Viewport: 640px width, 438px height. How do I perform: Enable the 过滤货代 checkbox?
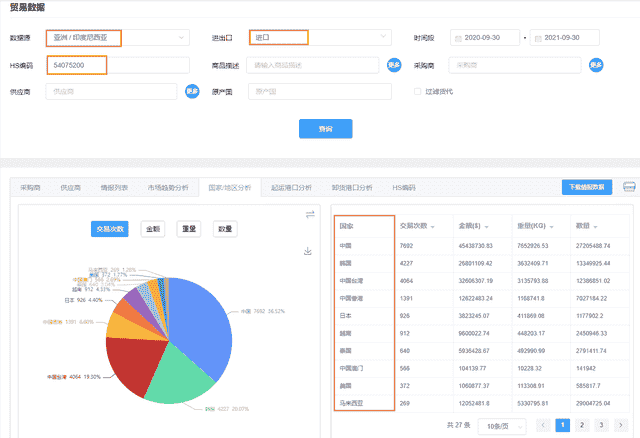click(417, 91)
